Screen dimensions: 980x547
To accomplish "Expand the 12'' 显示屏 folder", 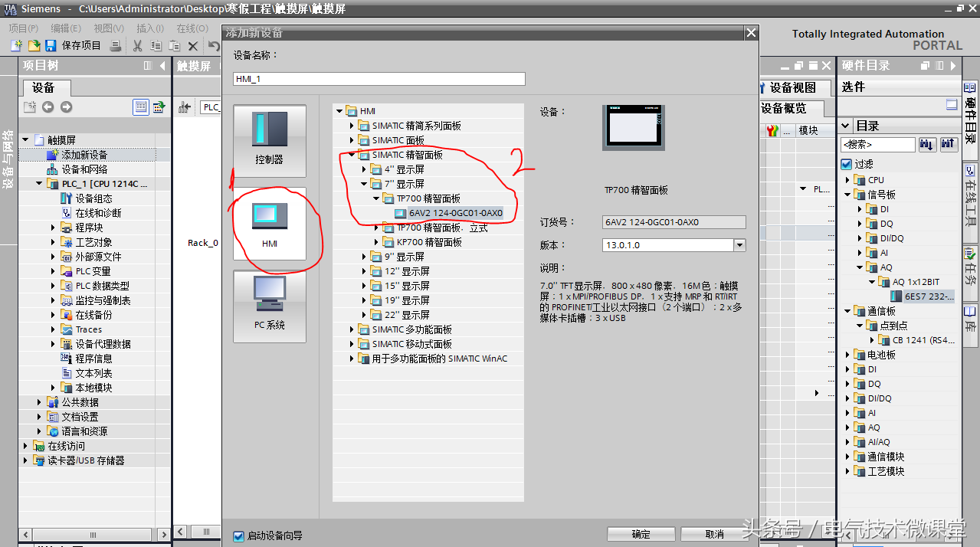I will (364, 271).
